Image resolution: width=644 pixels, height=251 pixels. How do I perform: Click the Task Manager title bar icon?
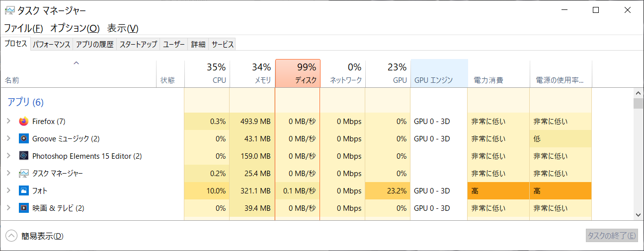tap(9, 10)
